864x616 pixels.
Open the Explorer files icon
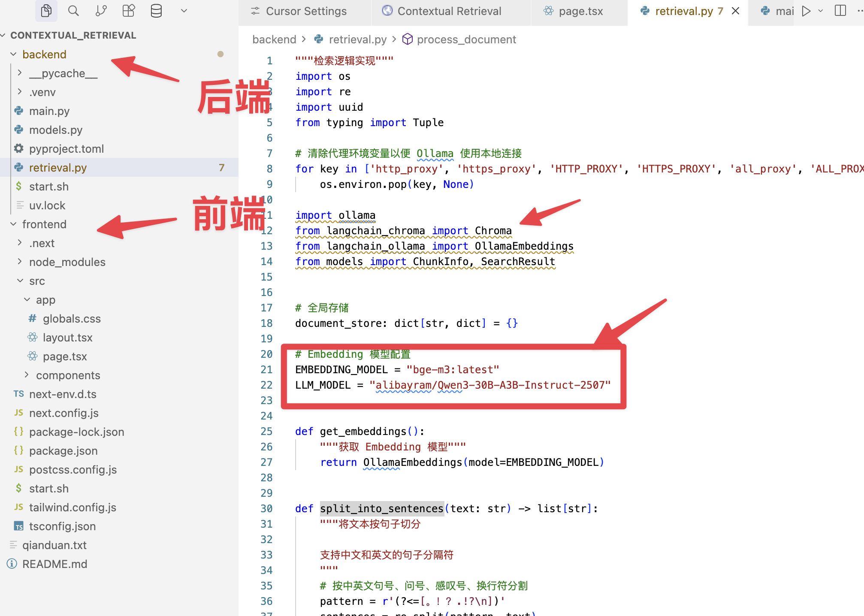tap(46, 11)
